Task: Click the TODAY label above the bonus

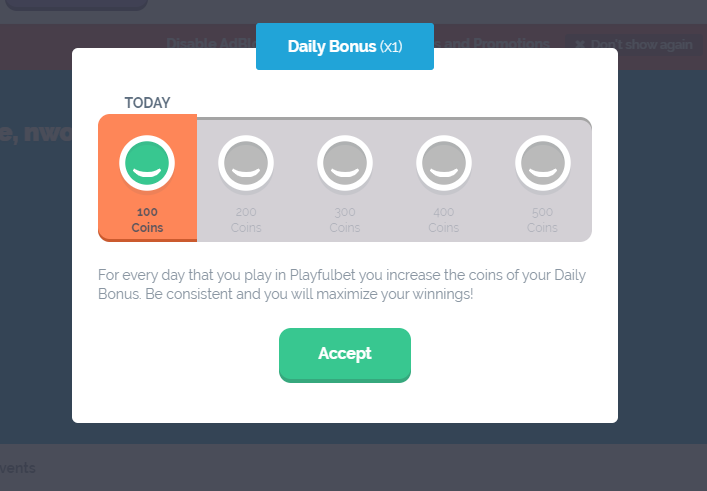Action: [147, 103]
